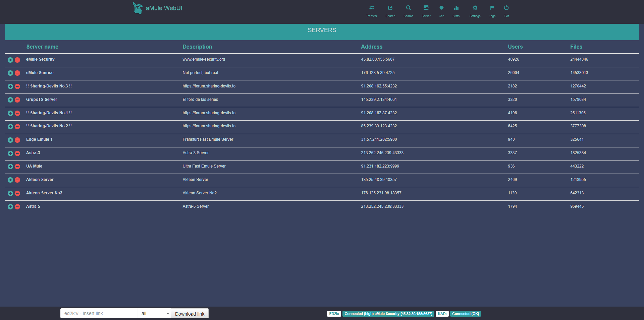The height and width of the screenshot is (320, 644).
Task: Select address 176.125.231.98:18357
Action: point(381,193)
